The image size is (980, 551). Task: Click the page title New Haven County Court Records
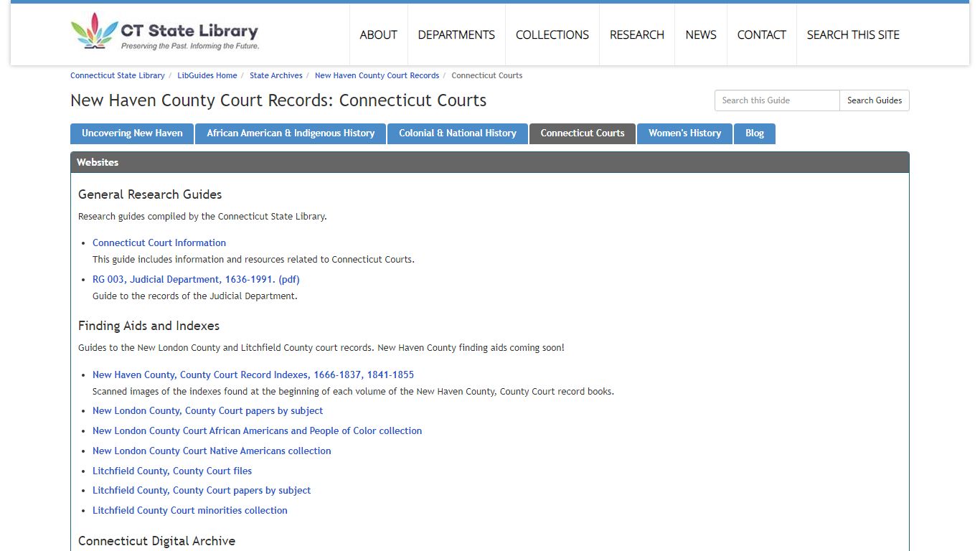coord(278,100)
